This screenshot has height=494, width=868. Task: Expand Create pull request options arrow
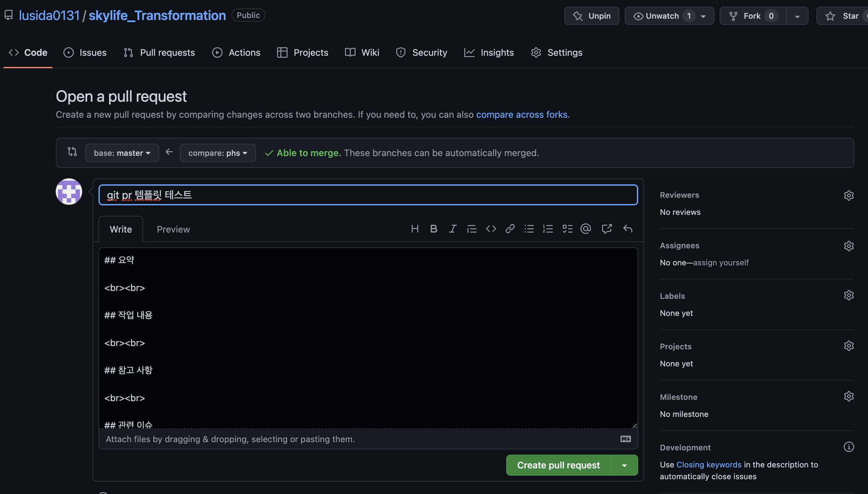click(x=624, y=465)
